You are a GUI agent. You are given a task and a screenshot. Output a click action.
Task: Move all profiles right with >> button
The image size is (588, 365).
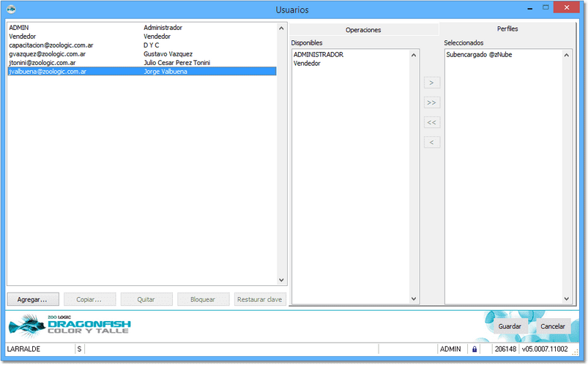(x=431, y=102)
